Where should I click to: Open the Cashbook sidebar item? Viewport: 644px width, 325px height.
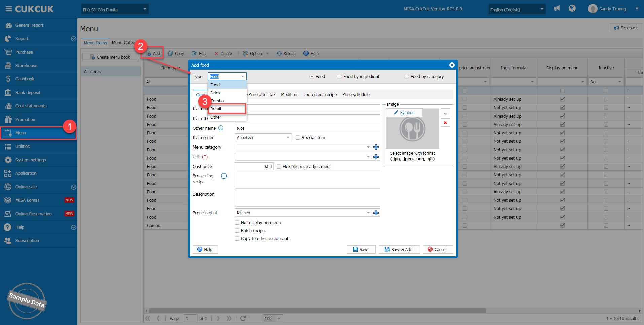pyautogui.click(x=25, y=79)
